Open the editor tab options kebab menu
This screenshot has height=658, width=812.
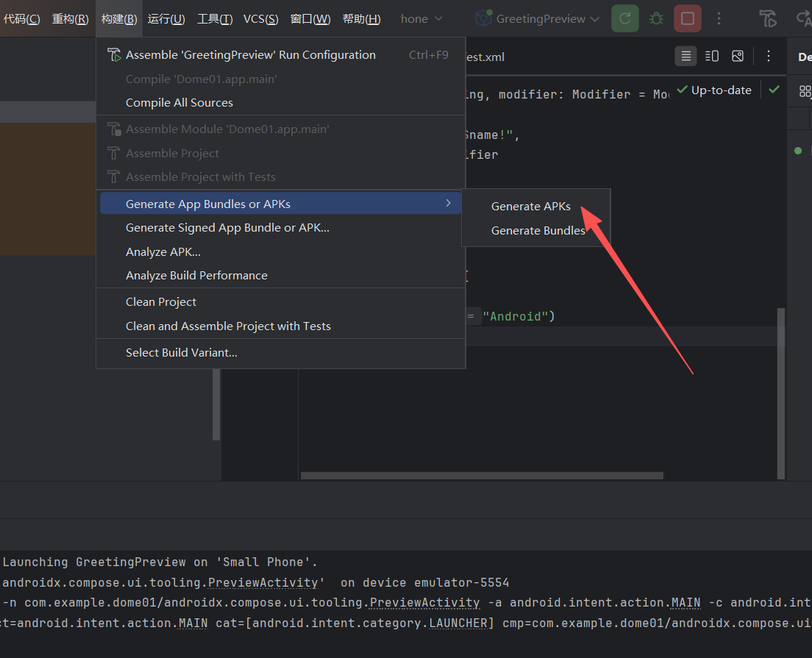point(769,56)
